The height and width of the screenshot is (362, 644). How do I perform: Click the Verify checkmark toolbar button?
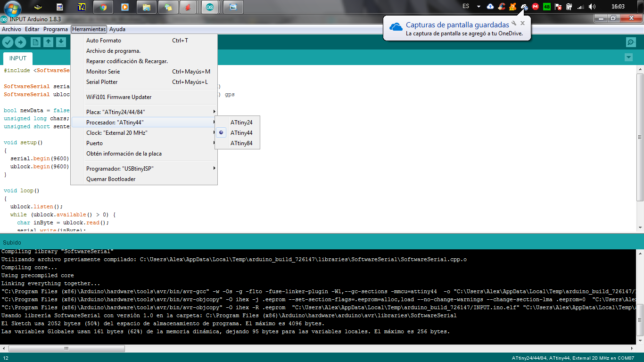(8, 42)
